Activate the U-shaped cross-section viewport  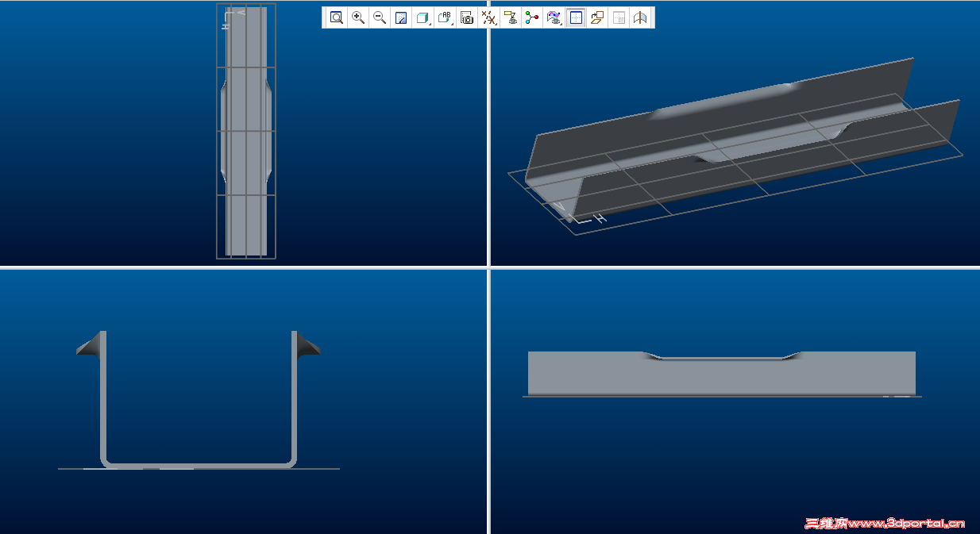(243, 401)
